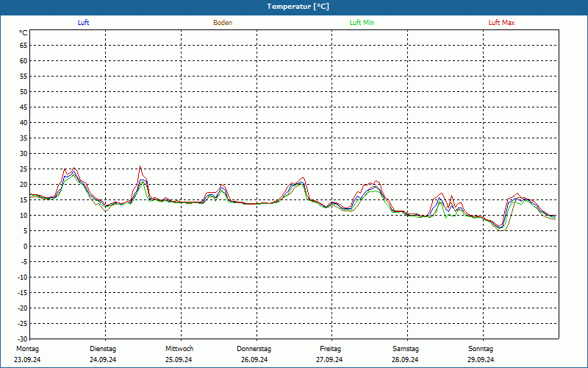Click the 'Dienstag' day label
The width and height of the screenshot is (588, 368).
pos(103,349)
